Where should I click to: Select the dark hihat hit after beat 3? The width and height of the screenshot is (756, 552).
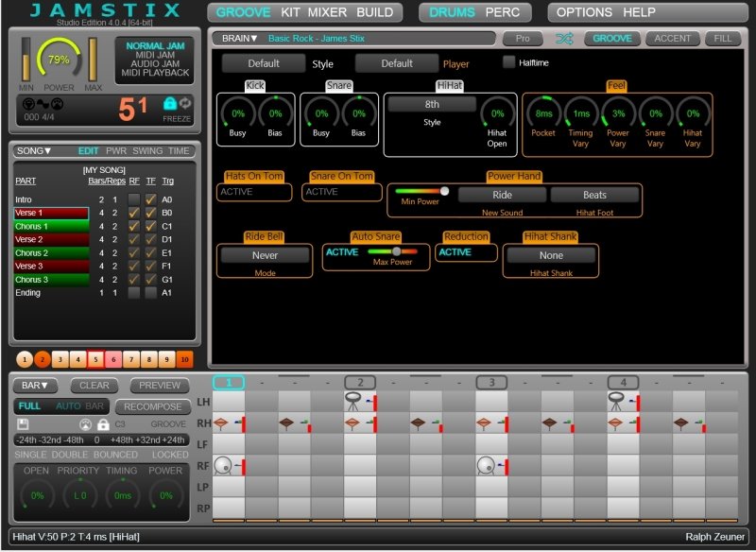coord(558,423)
